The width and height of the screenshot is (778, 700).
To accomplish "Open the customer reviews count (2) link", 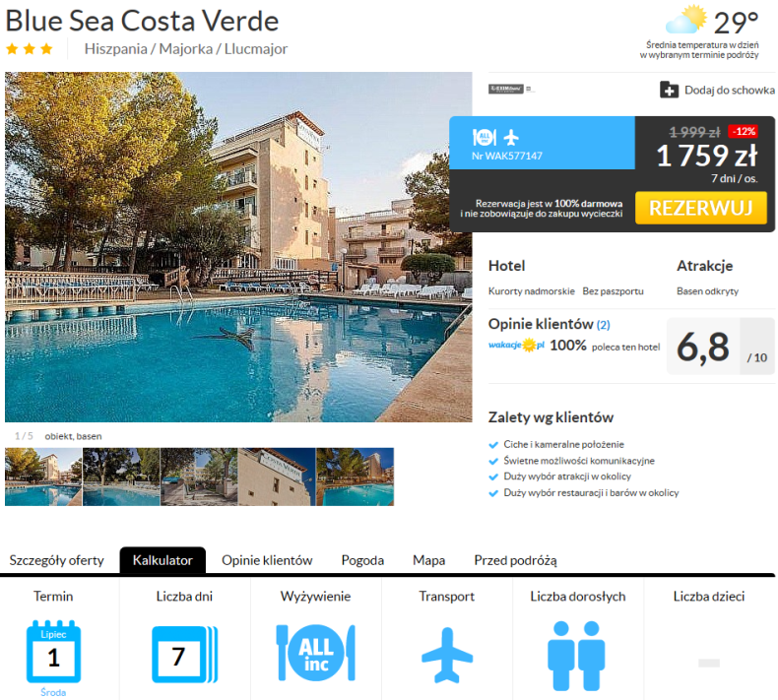I will [x=603, y=325].
